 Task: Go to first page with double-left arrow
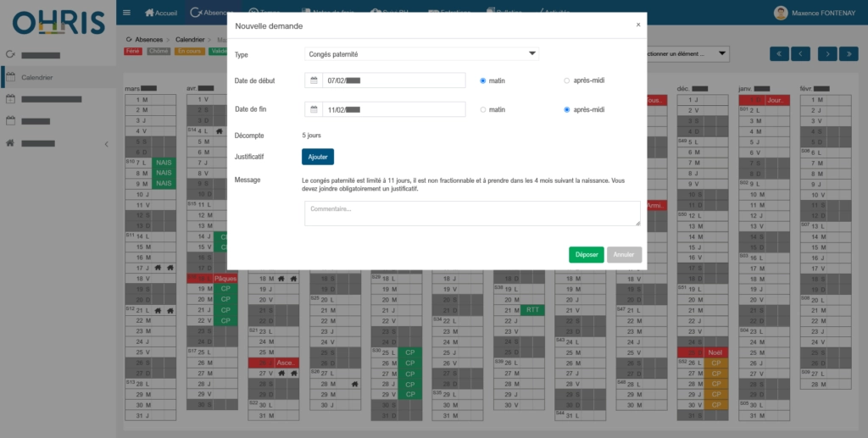[x=779, y=53]
